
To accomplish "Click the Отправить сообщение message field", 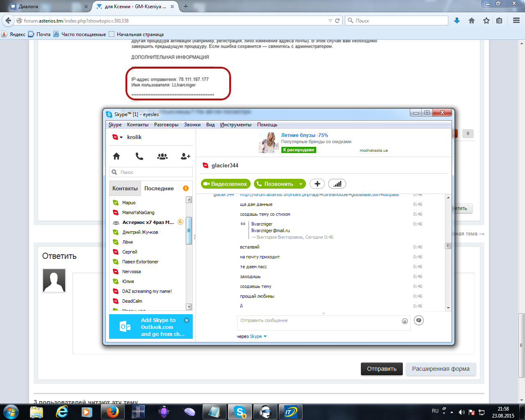I will pyautogui.click(x=319, y=322).
